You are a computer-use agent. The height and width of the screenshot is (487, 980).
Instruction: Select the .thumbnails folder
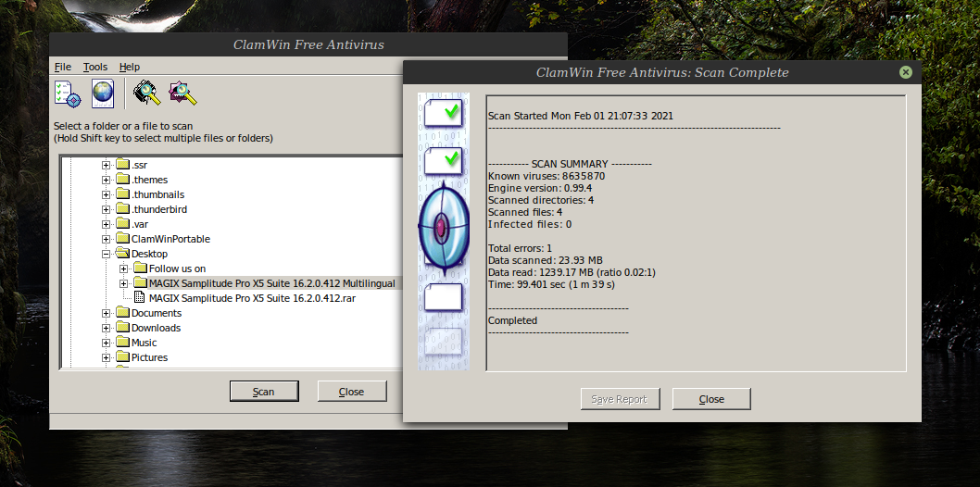tap(157, 194)
